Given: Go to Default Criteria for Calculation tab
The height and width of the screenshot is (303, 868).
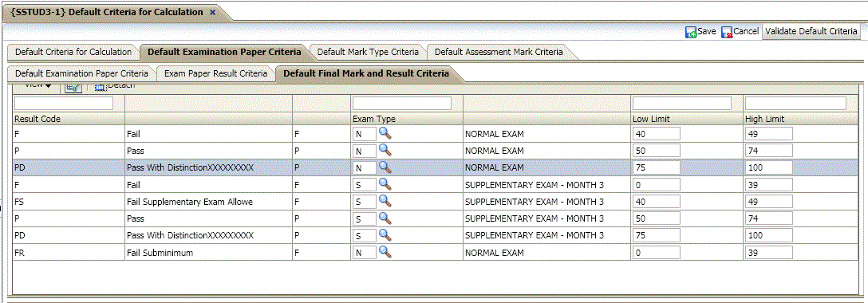Looking at the screenshot, I should [73, 51].
